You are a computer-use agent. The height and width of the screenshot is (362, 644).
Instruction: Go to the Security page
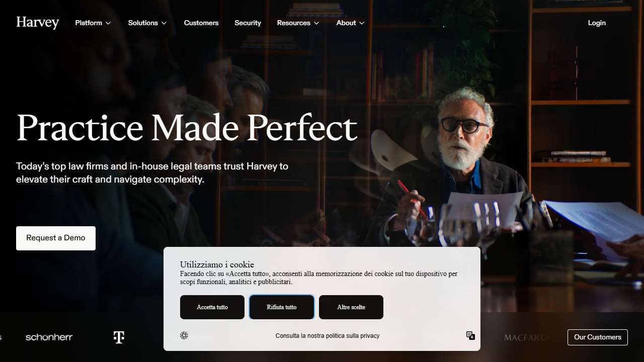click(x=248, y=23)
